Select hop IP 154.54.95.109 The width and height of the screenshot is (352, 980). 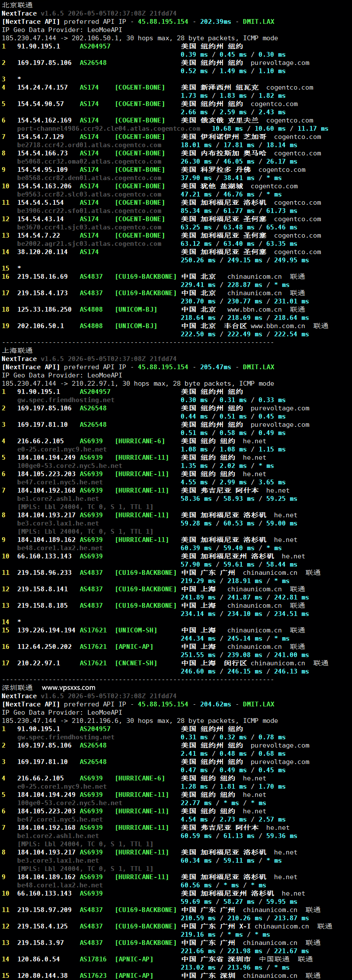point(42,170)
